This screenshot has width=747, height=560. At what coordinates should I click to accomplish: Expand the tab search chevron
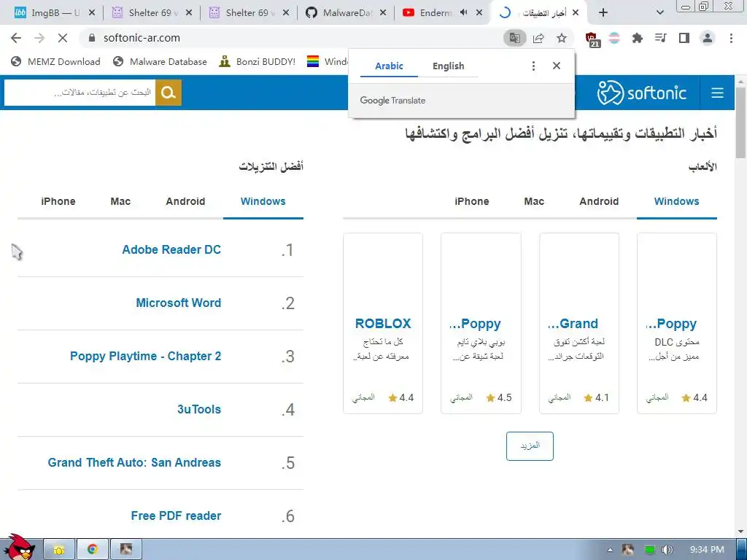659,13
